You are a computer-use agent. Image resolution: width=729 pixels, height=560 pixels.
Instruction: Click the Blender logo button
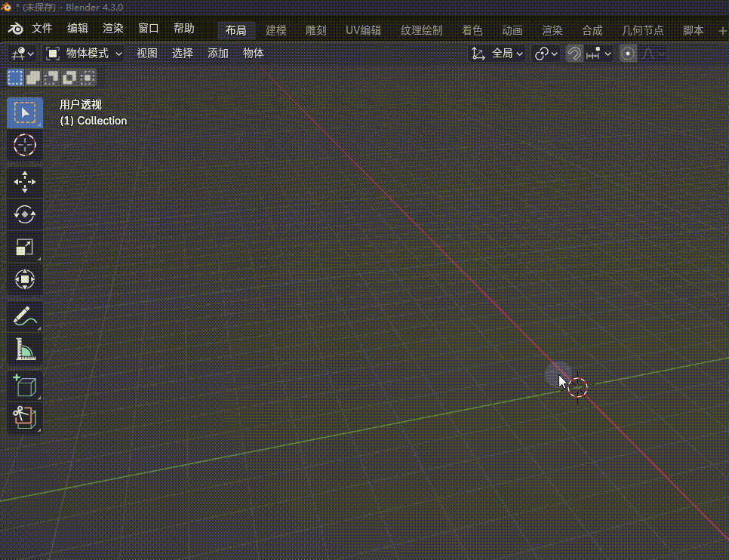pyautogui.click(x=15, y=29)
